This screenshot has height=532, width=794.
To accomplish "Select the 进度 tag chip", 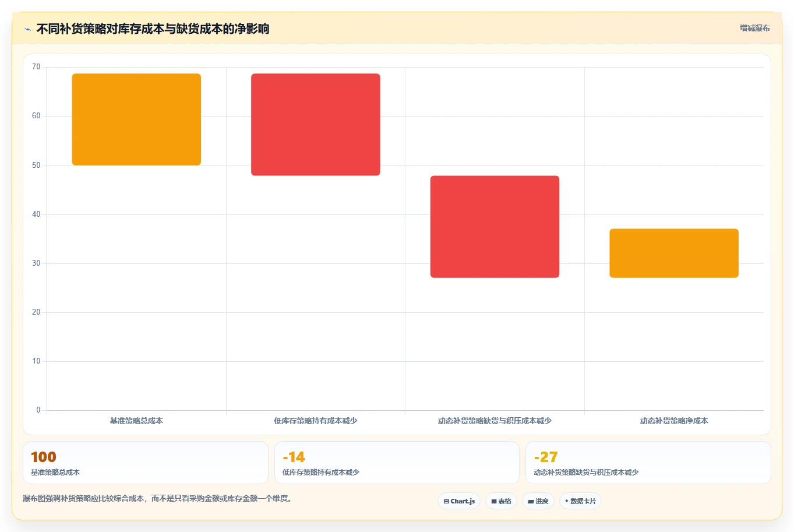I will 538,501.
